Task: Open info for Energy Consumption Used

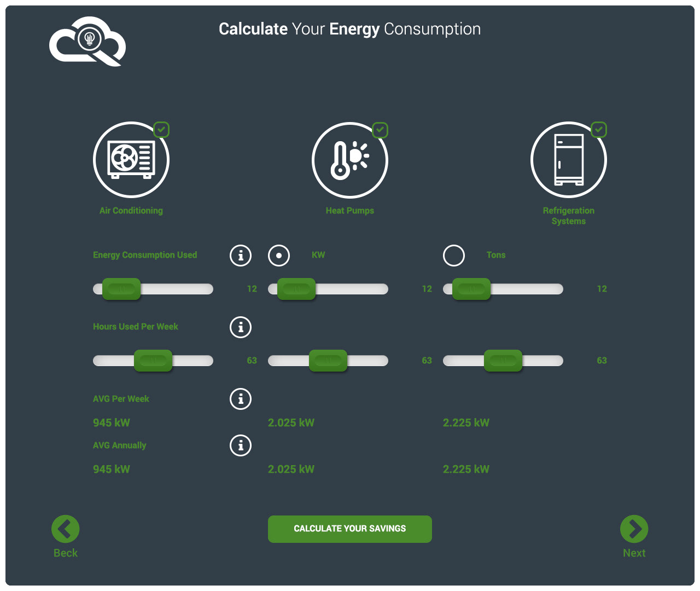Action: click(x=241, y=256)
